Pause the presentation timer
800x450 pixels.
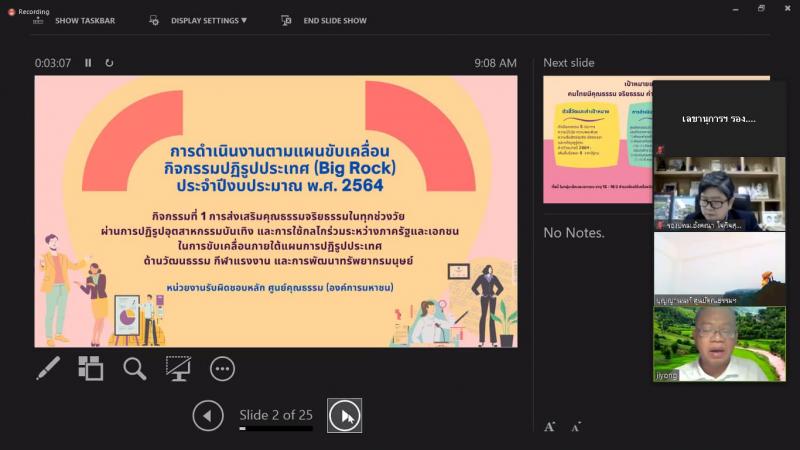(88, 63)
